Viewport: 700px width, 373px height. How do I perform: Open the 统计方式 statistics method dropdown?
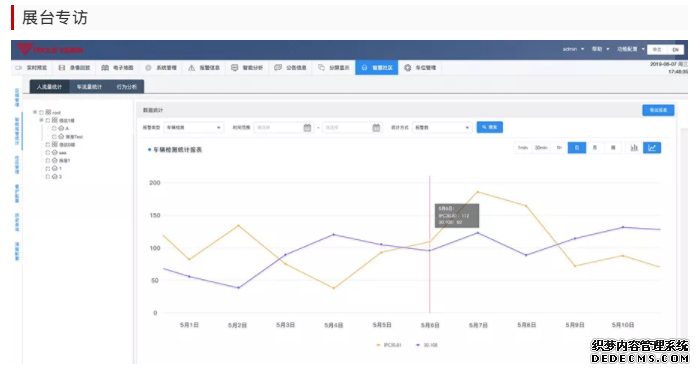442,128
